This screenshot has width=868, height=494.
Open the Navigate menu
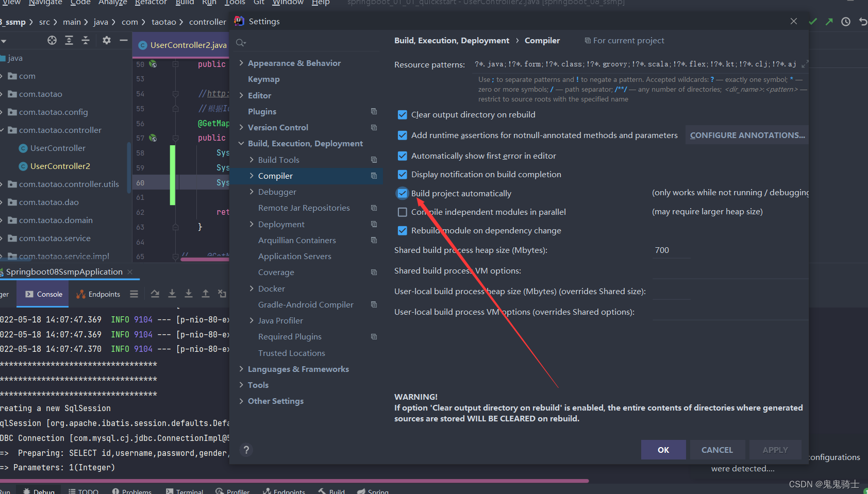coord(45,3)
